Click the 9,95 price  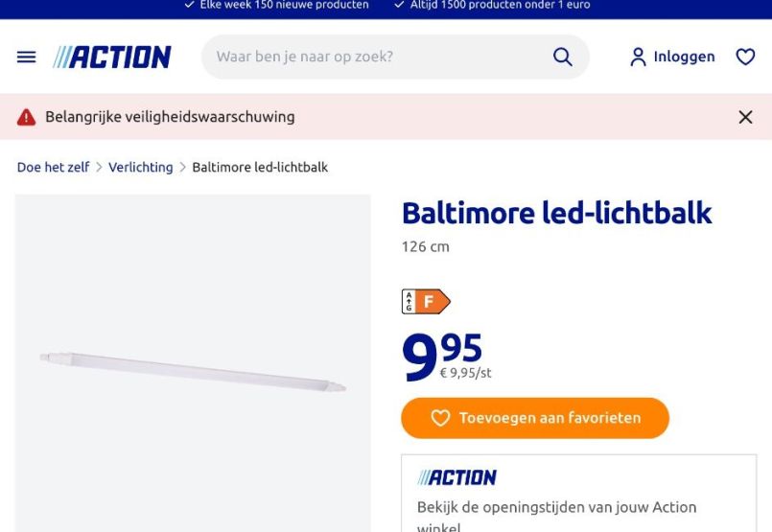pos(443,355)
